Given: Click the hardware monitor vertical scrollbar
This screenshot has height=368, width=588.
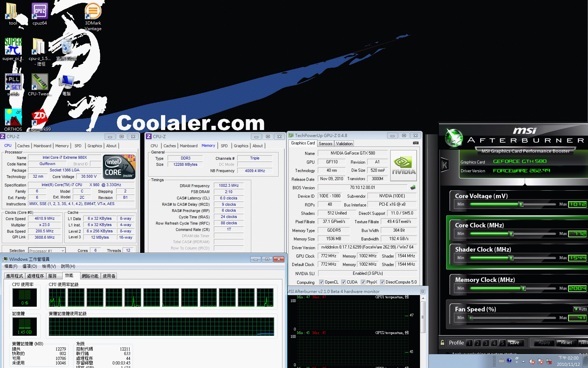Looking at the screenshot, I should (423, 317).
